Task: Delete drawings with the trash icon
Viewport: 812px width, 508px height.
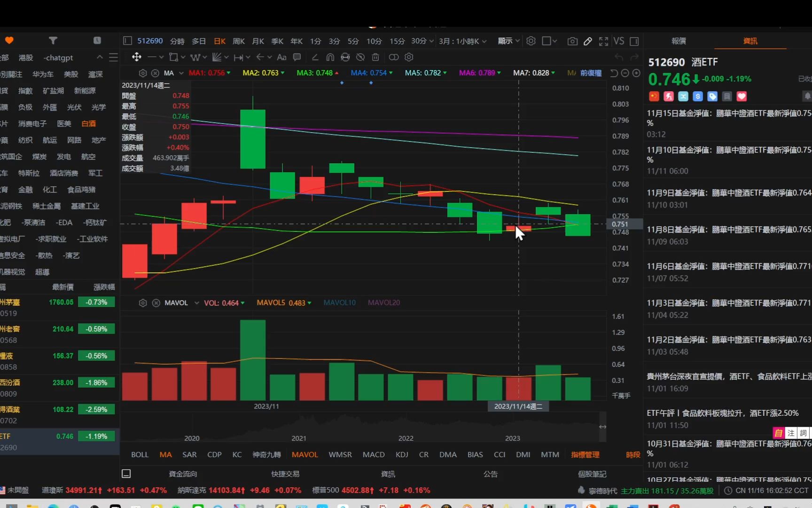Action: pos(375,57)
